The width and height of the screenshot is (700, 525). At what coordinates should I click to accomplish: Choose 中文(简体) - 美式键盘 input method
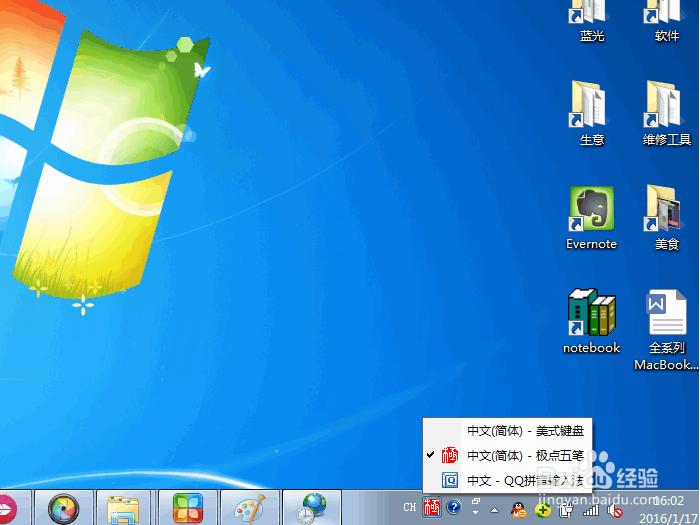pyautogui.click(x=508, y=431)
